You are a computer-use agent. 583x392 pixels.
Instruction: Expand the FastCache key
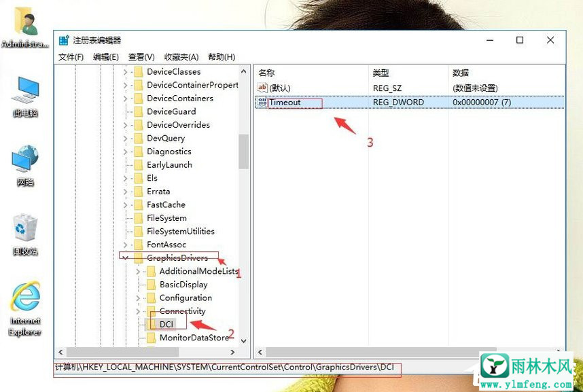[x=125, y=205]
